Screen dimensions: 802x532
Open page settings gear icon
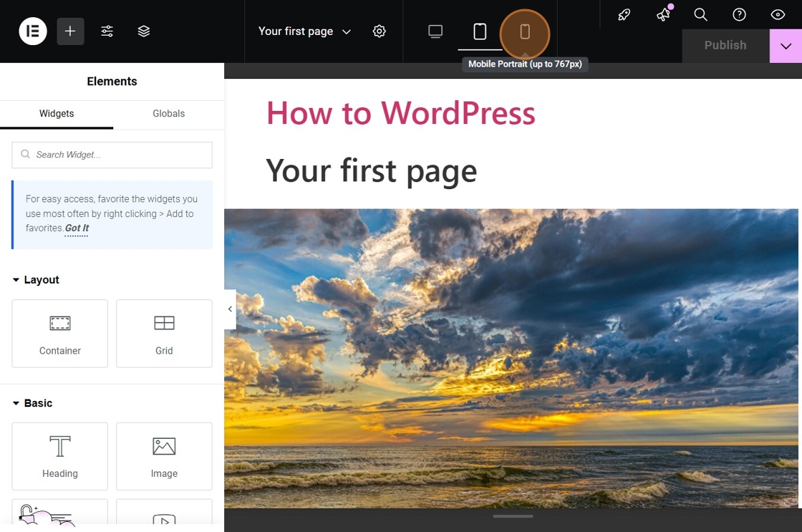(379, 32)
